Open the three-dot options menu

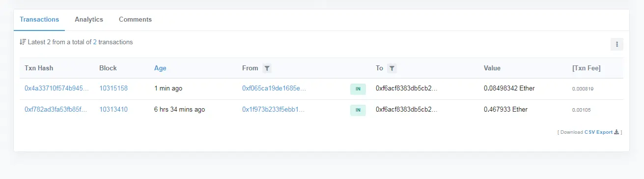coord(617,44)
